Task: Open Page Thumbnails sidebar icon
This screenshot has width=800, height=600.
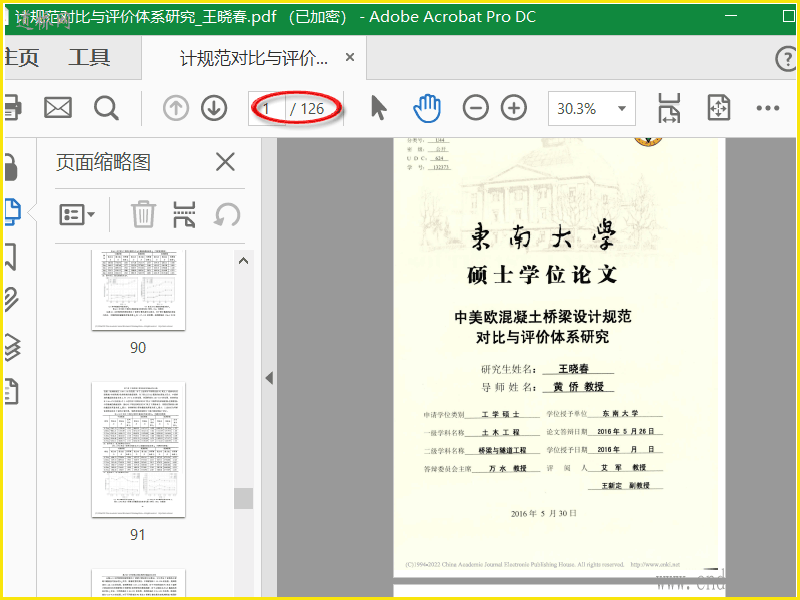Action: point(12,212)
